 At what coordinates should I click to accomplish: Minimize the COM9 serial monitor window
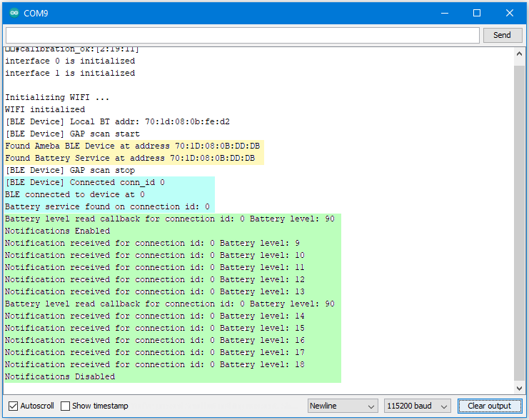point(443,13)
